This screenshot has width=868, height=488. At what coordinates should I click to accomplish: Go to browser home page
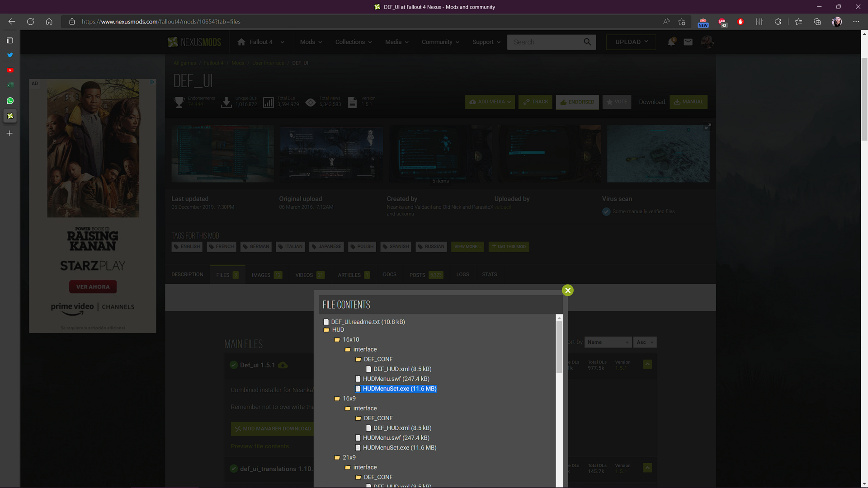(49, 21)
